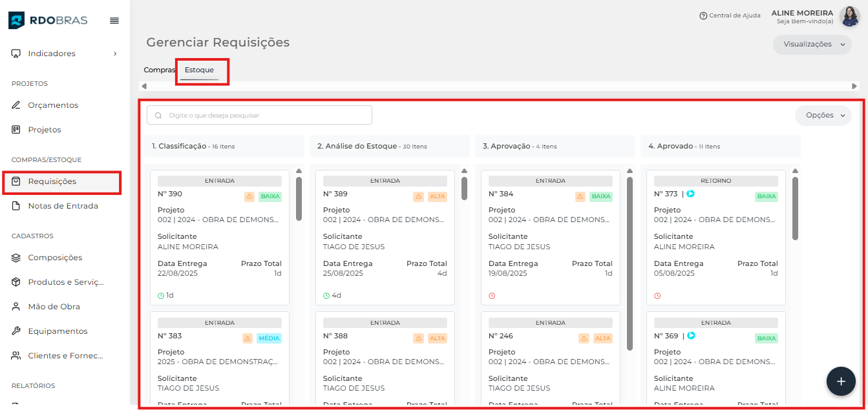
Task: Open the Central de Ajuda help link
Action: click(730, 15)
